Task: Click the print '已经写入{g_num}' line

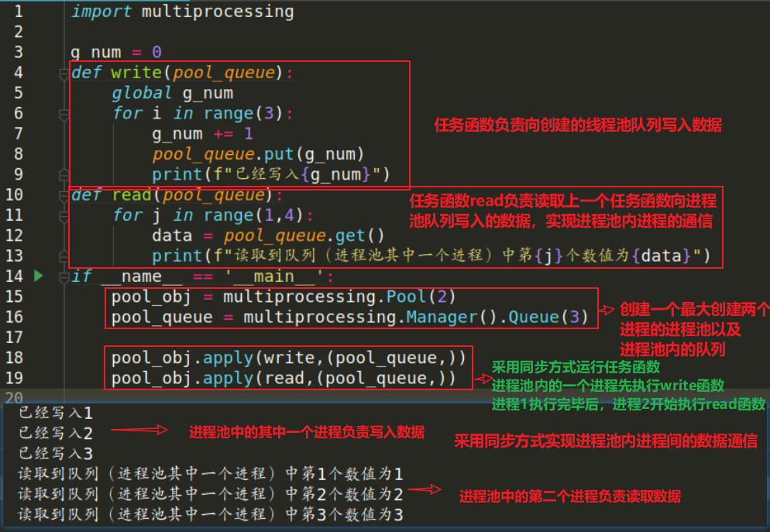Action: pos(270,174)
